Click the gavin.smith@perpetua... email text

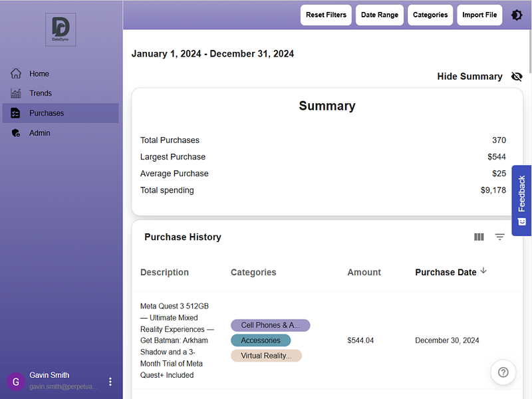pos(63,386)
